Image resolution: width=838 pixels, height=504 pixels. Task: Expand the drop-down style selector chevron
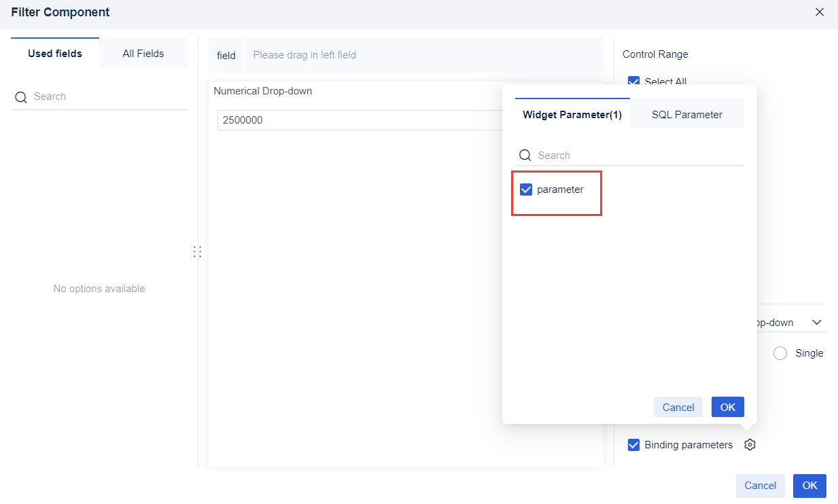pyautogui.click(x=817, y=321)
